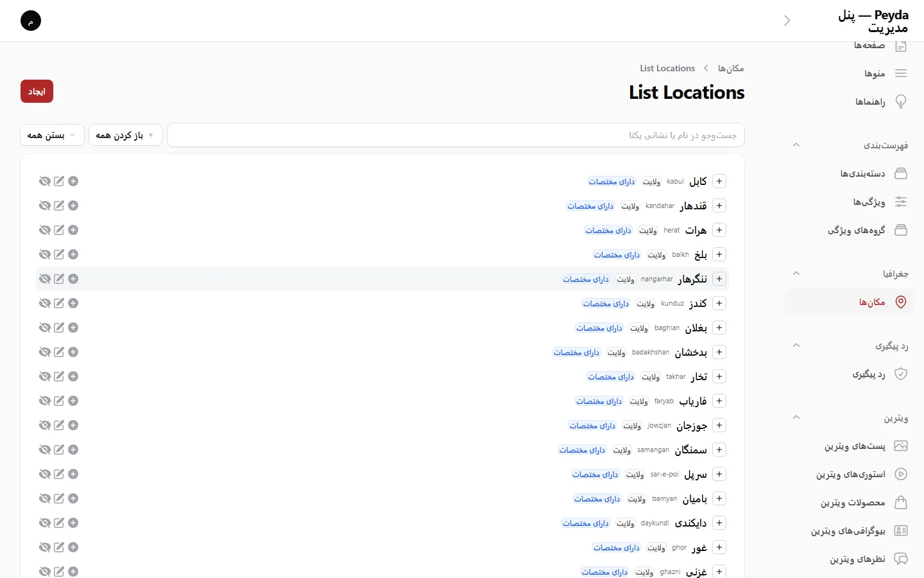Click the بستن همه button
This screenshot has height=578, width=924.
click(x=52, y=135)
